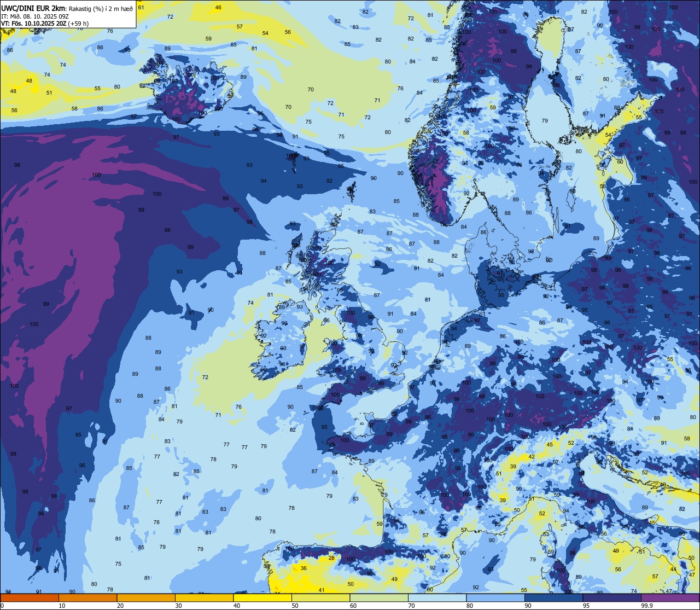Click the "20" legend tick label

[120, 606]
